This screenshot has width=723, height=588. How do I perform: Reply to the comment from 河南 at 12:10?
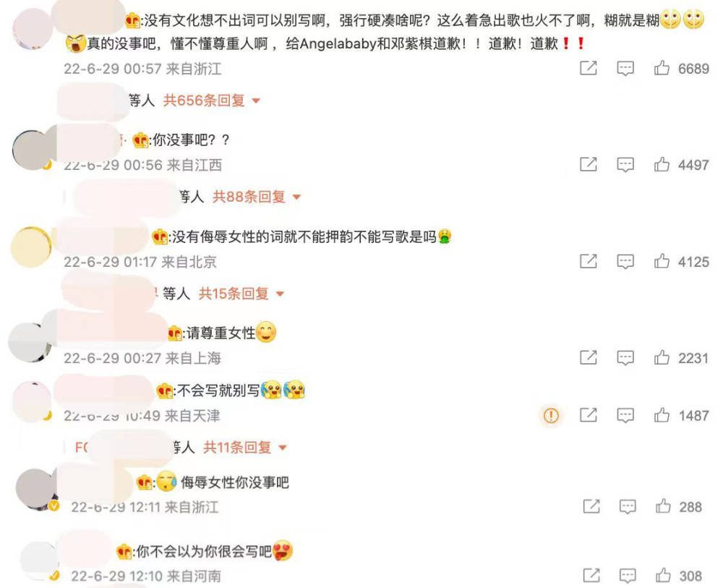tap(628, 576)
